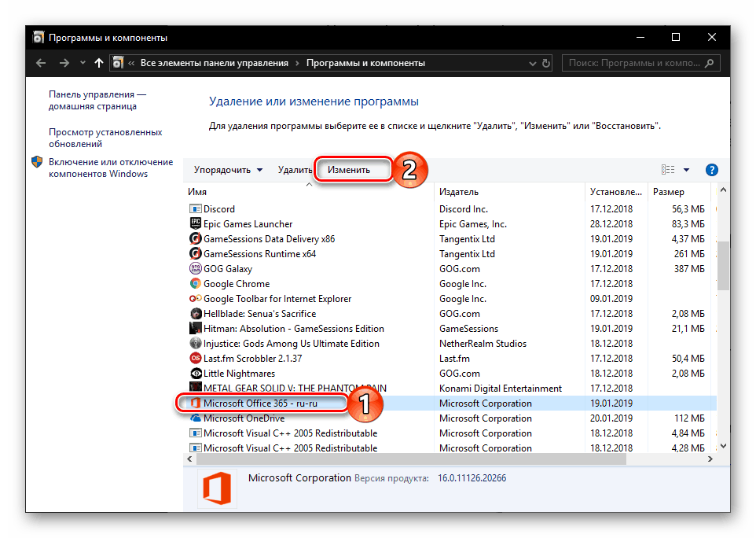Sort by the Издатель column header

pos(509,192)
